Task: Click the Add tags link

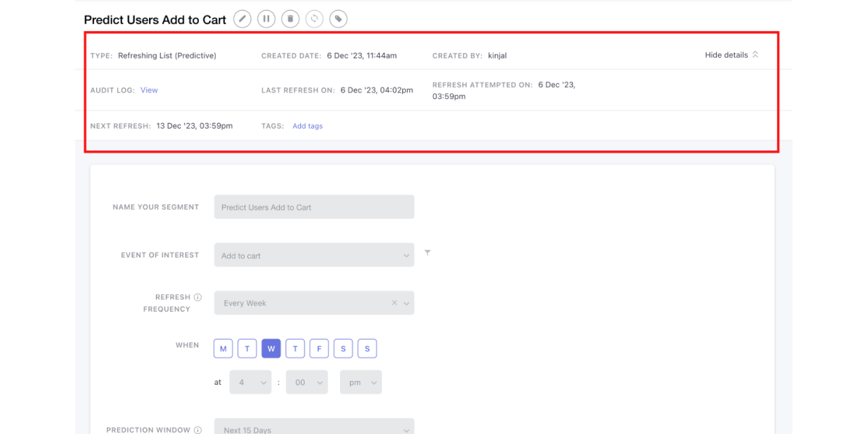Action: (307, 126)
